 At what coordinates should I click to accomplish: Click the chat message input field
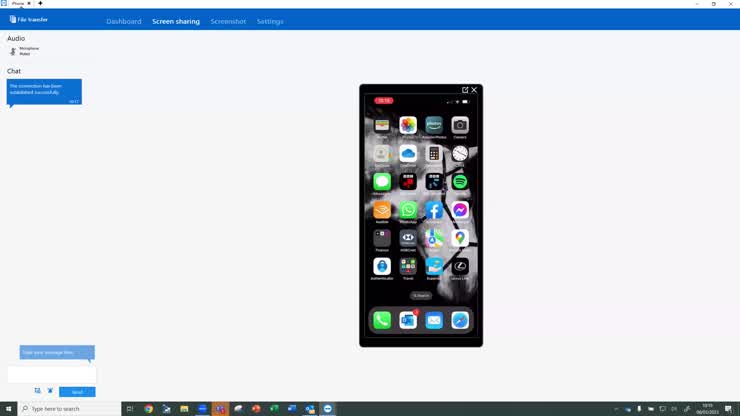(52, 374)
